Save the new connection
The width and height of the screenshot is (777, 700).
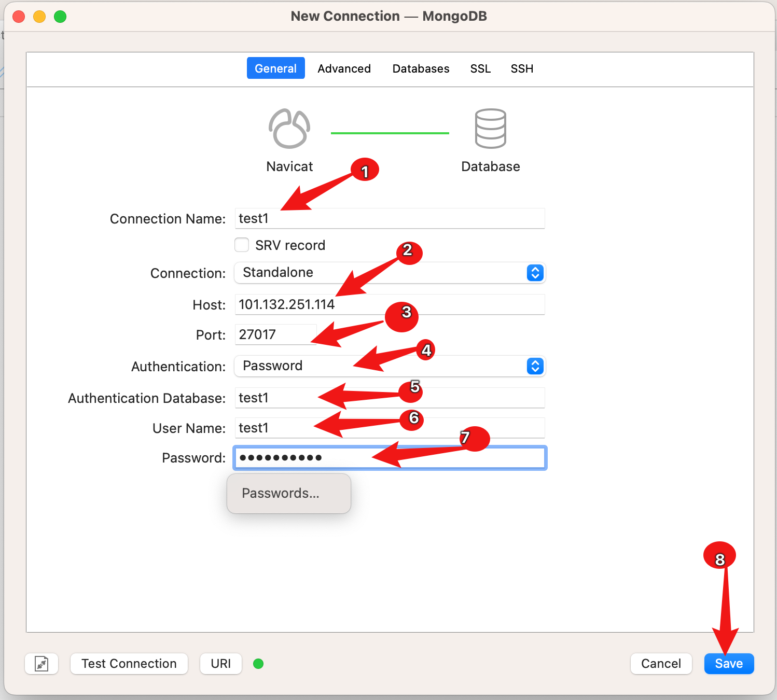[729, 664]
